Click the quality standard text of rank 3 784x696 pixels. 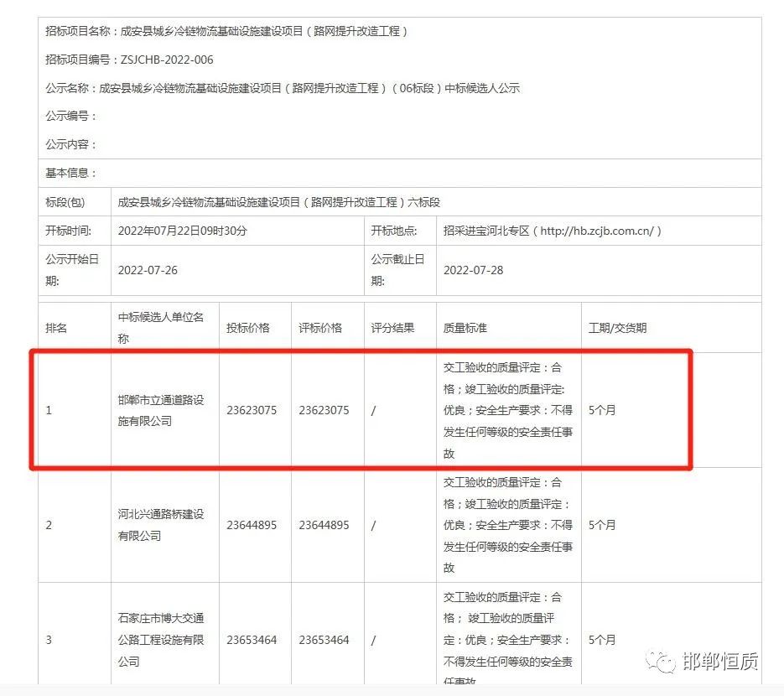pos(508,637)
